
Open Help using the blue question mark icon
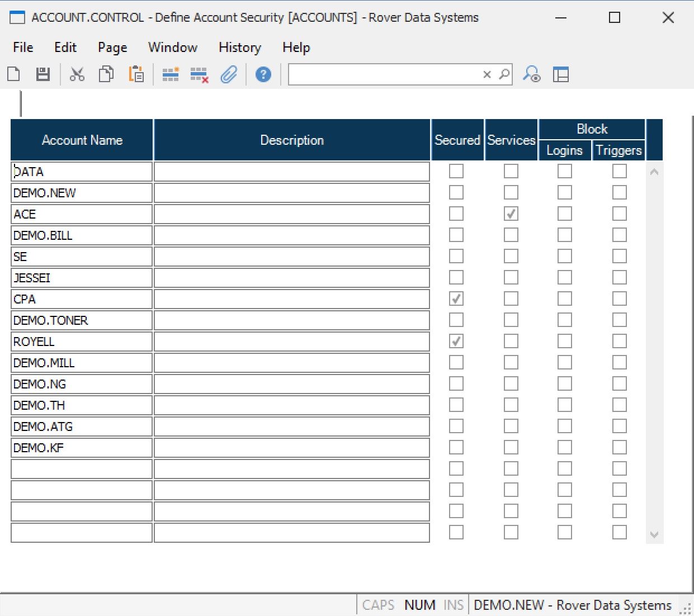[262, 74]
